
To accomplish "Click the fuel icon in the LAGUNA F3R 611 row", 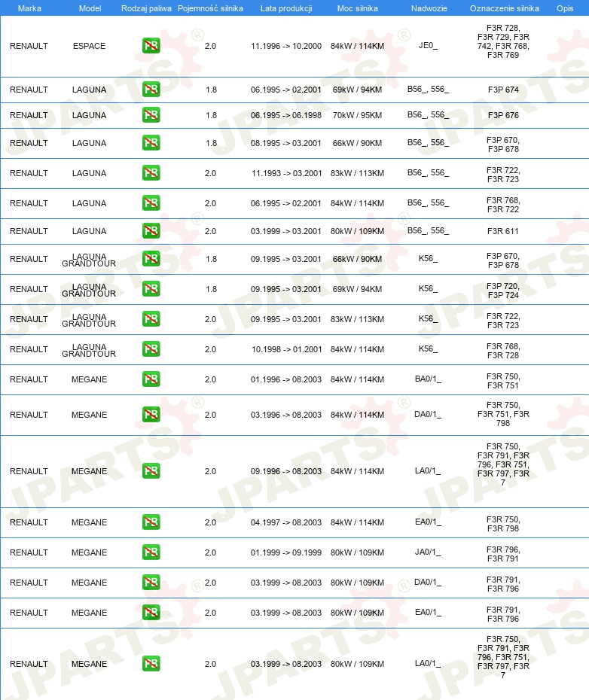I will 151,231.
